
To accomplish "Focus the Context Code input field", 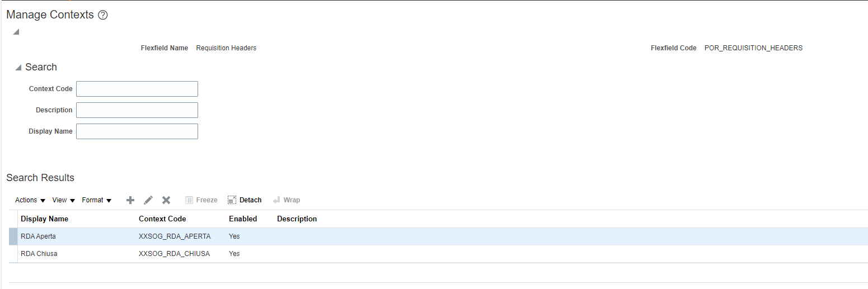I will (137, 89).
